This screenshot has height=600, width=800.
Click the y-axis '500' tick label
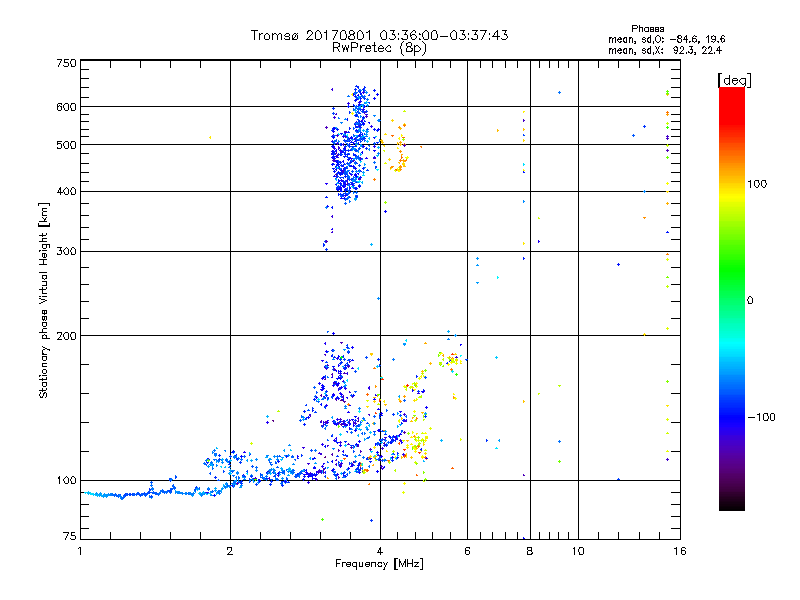tap(66, 145)
